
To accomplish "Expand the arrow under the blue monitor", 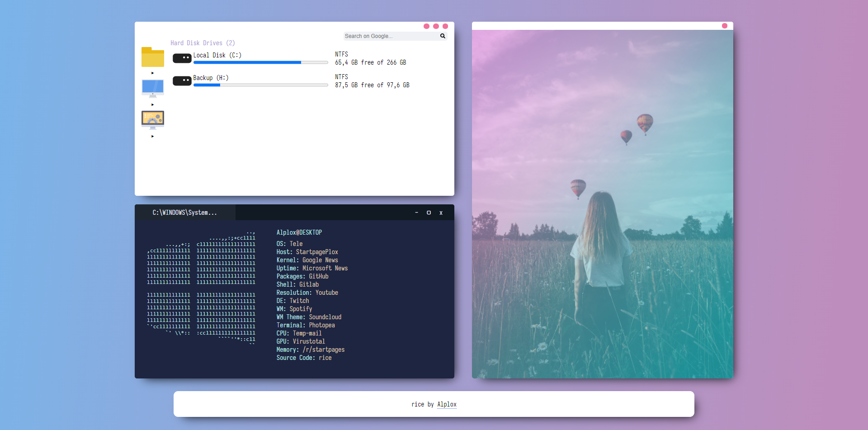I will tap(153, 104).
